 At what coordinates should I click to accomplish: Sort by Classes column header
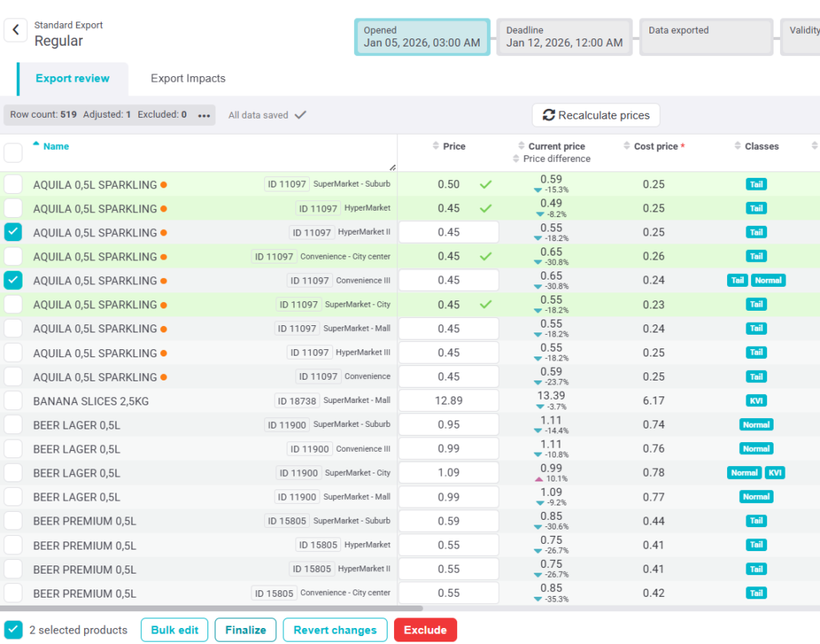pyautogui.click(x=761, y=147)
